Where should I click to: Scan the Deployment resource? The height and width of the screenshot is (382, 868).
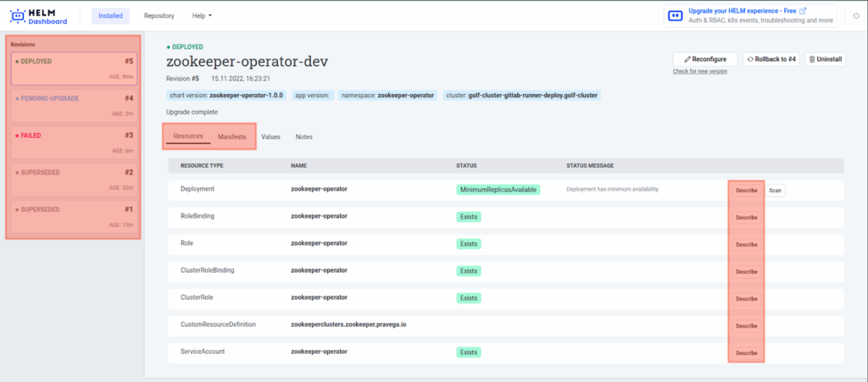click(776, 191)
